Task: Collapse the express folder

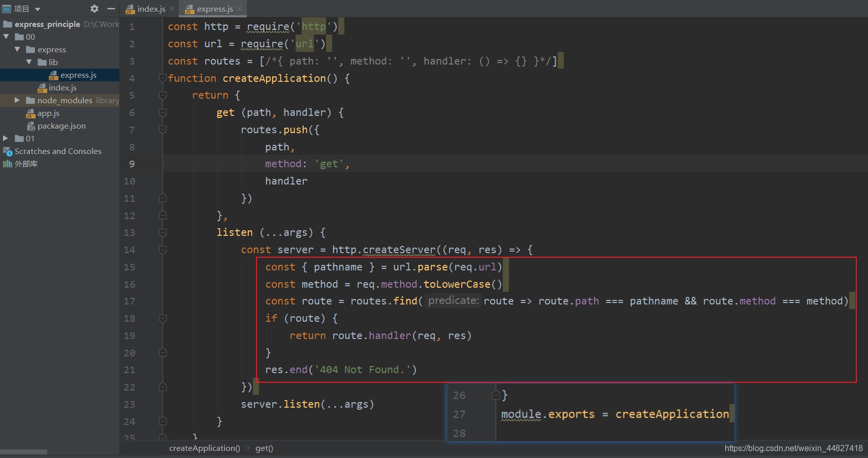Action: tap(17, 49)
